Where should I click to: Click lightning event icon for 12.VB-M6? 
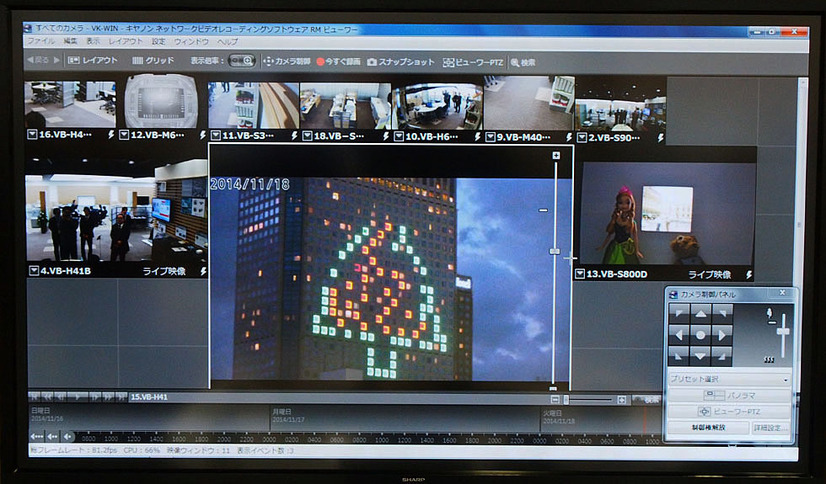click(x=203, y=135)
